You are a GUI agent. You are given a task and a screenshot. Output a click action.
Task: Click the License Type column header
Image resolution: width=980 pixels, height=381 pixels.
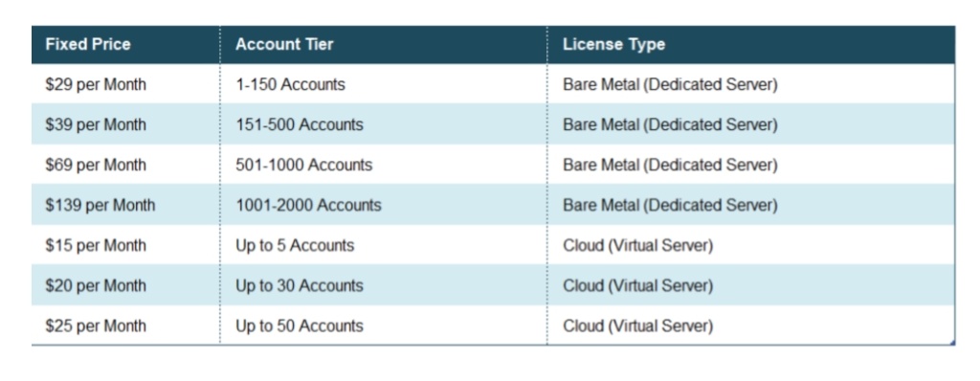[x=750, y=44]
